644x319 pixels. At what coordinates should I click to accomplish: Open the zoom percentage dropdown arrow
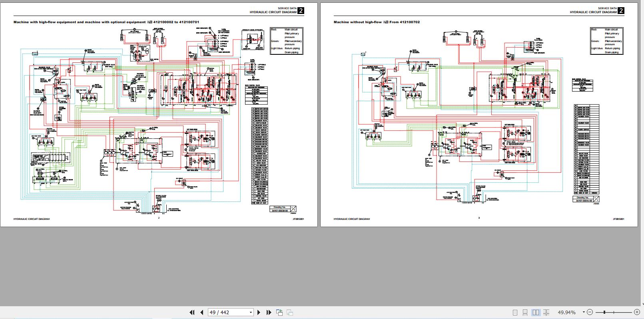click(x=584, y=312)
